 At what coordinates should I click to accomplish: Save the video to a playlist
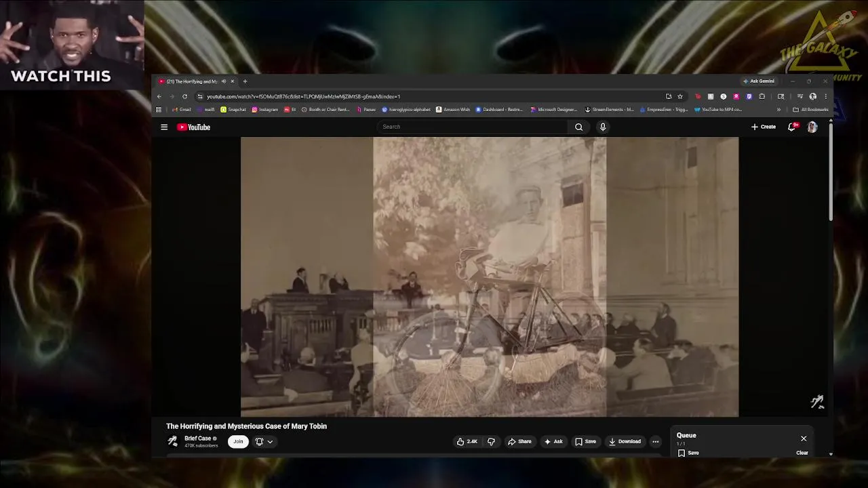tap(586, 441)
